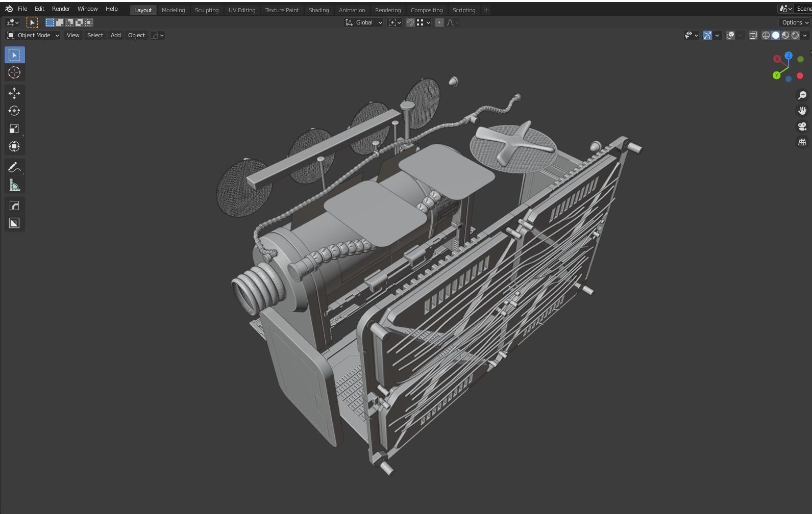This screenshot has height=514, width=812.
Task: Switch to Wireframe viewport shading
Action: [x=766, y=35]
